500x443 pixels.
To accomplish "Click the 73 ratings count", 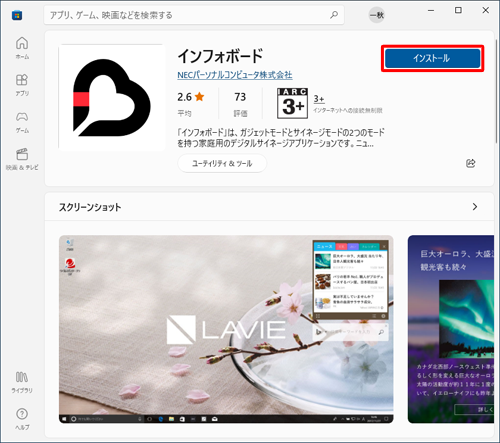I will click(x=240, y=97).
